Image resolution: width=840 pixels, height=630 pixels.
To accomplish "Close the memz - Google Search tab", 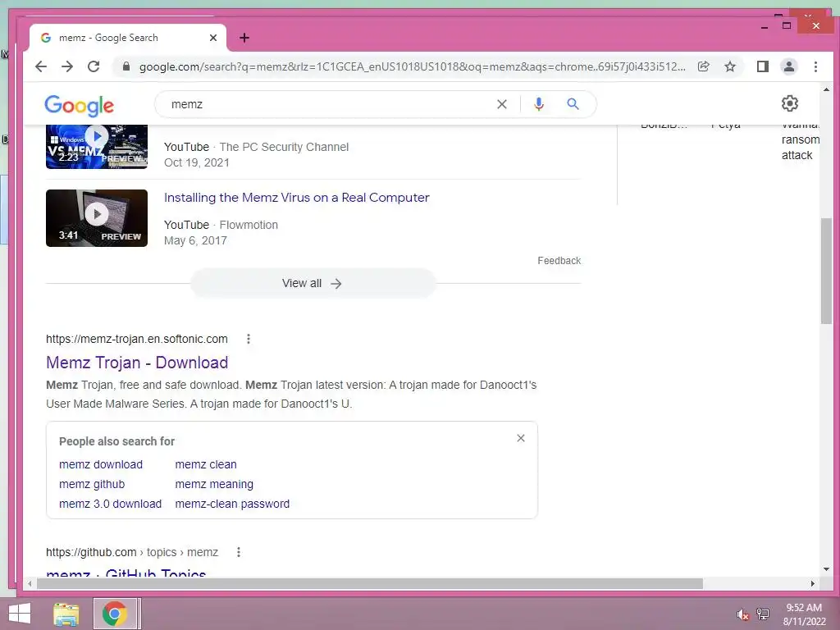I will [212, 38].
